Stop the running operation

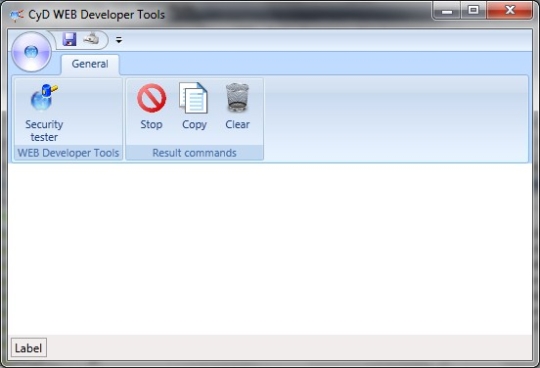click(x=152, y=107)
